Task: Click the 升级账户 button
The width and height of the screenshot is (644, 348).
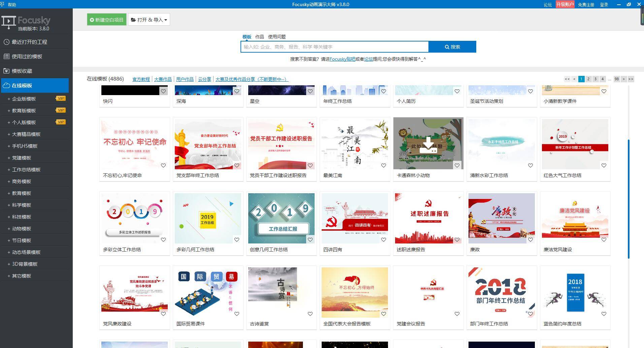Action: coord(565,4)
